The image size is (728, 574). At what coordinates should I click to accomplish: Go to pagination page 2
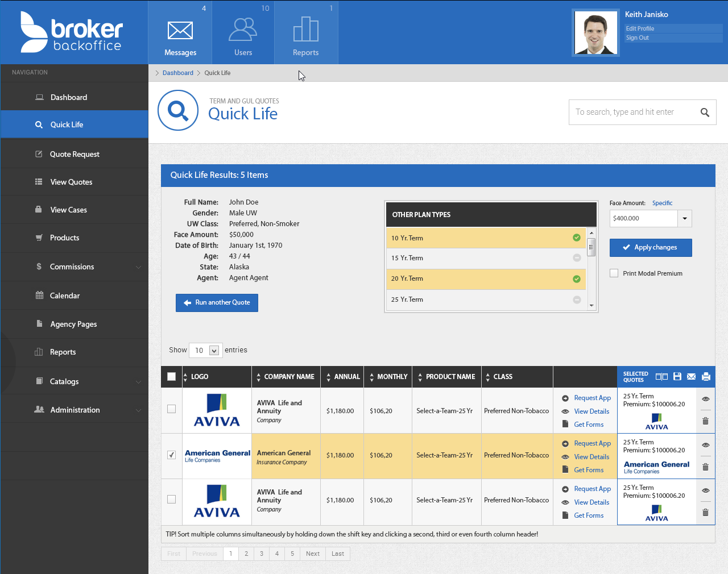[246, 554]
